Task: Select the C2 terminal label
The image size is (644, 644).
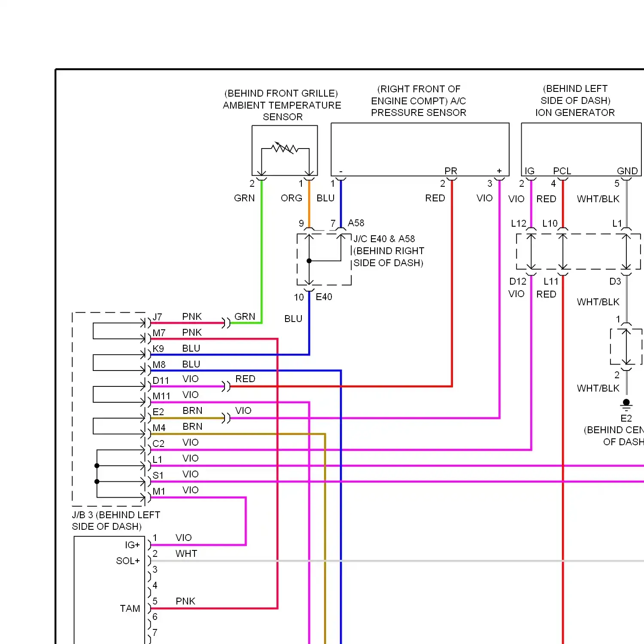Action: click(x=158, y=444)
